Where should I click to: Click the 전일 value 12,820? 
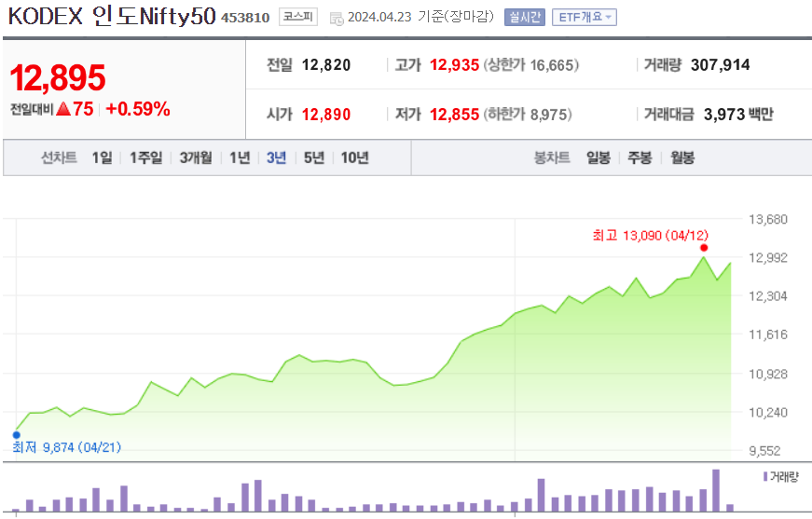pyautogui.click(x=326, y=65)
